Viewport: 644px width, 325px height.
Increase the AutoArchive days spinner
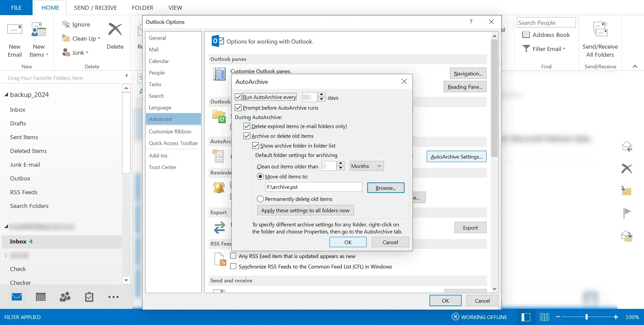point(322,95)
